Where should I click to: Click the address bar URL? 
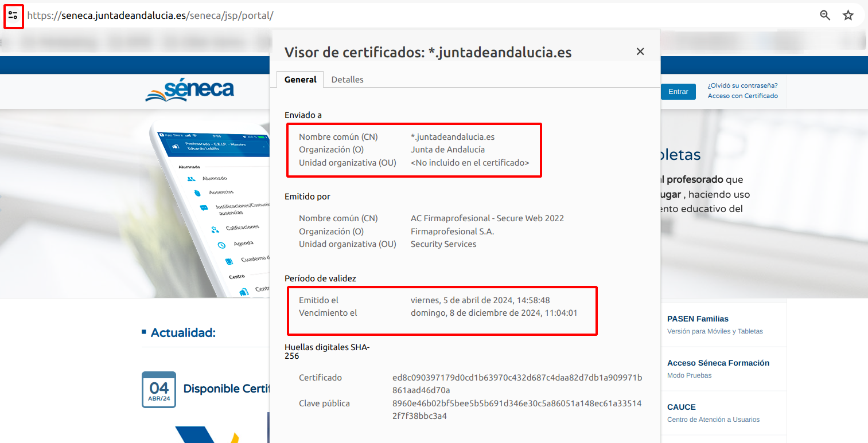150,15
